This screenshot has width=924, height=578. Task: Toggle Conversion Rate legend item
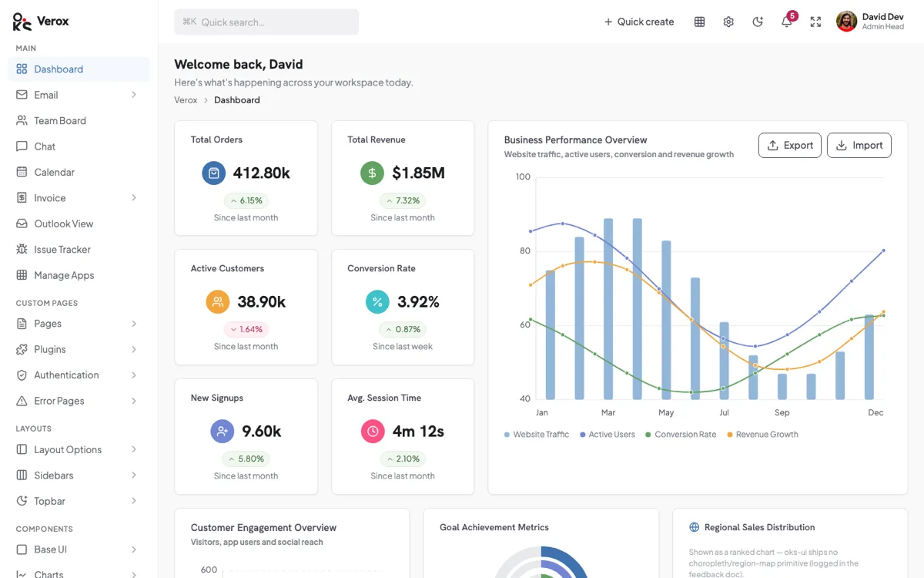pos(681,435)
